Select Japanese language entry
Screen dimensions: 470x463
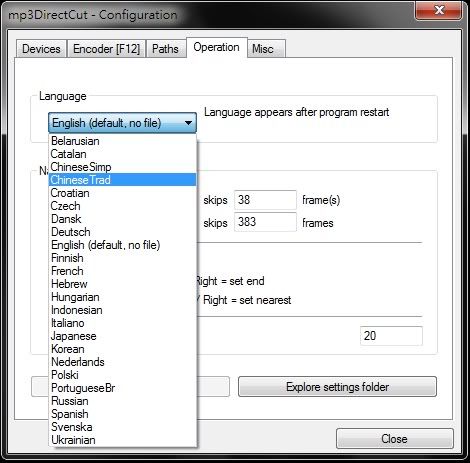point(122,336)
